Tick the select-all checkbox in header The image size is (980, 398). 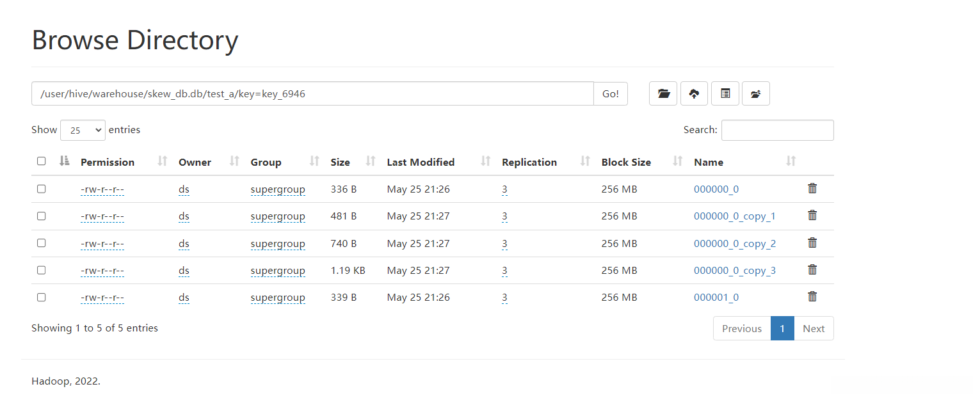click(x=42, y=161)
